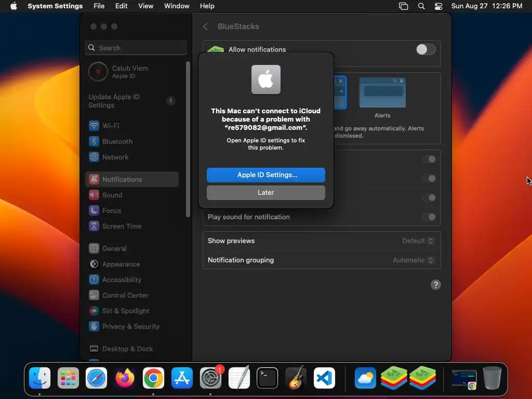Viewport: 532px width, 399px height.
Task: Open the View menu
Action: 145,6
